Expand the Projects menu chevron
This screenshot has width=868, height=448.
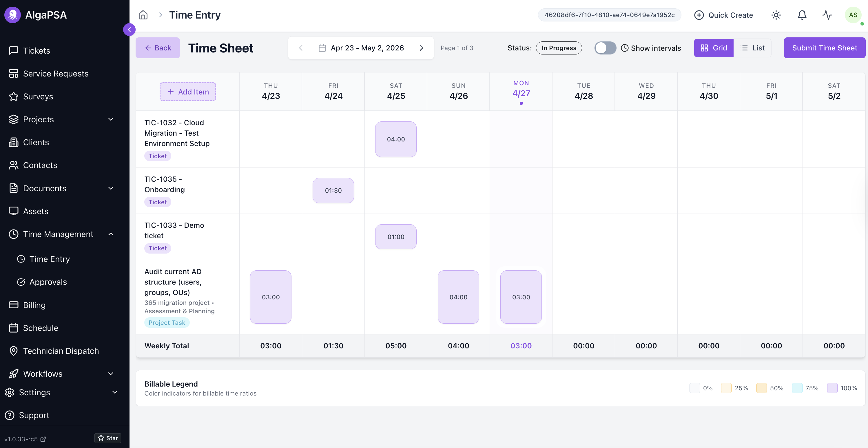(111, 119)
